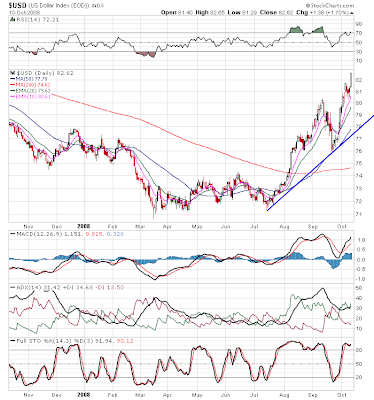
Task: Click the $USD ticker symbol title
Action: click(x=17, y=6)
